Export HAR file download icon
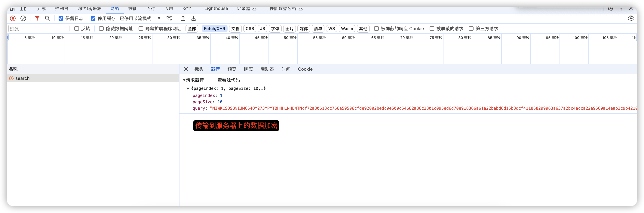Screen dimensions: 644x213 pos(194,19)
